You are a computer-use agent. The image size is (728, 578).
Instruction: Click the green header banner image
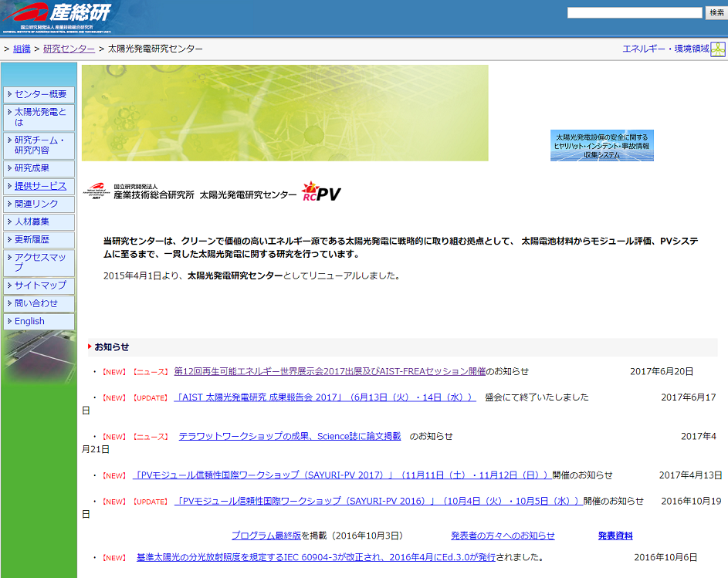point(285,113)
